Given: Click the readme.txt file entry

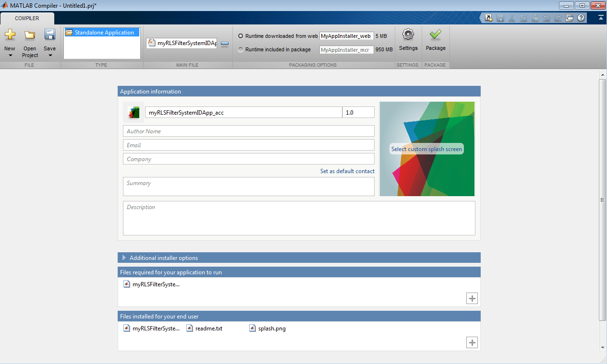Looking at the screenshot, I should pyautogui.click(x=205, y=329).
